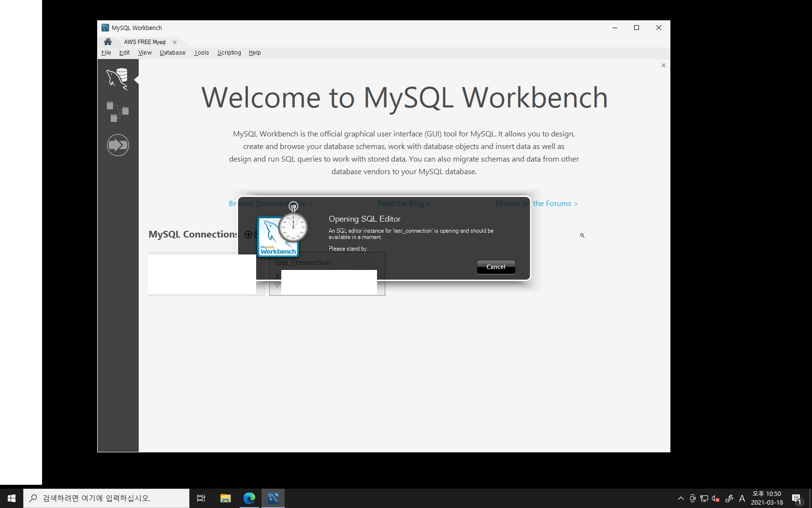Screen dimensions: 812x508
Task: Select MySQL Workbench taskbar icon
Action: tap(273, 498)
